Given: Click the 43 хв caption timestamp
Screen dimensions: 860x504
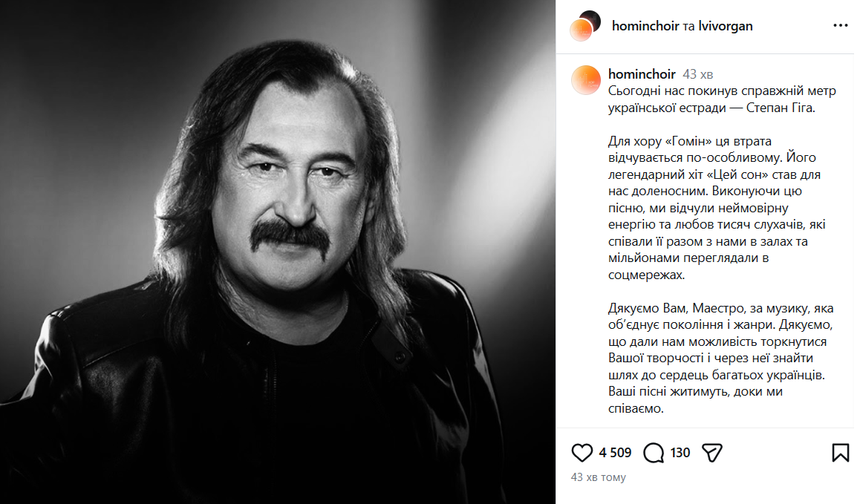Looking at the screenshot, I should 697,74.
